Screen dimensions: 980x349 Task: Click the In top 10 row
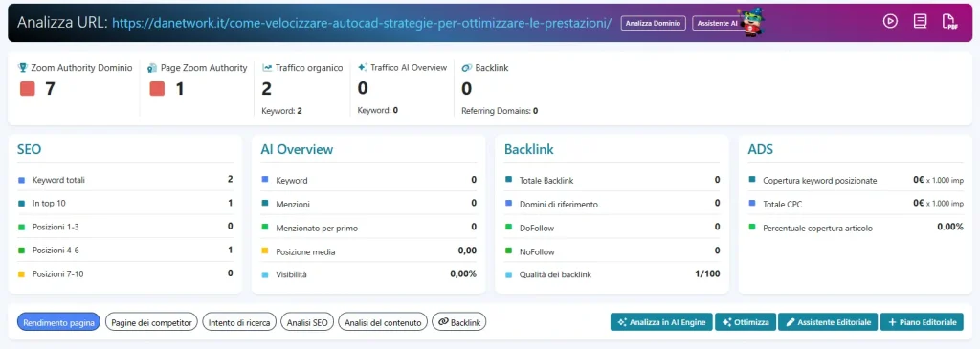tap(125, 203)
